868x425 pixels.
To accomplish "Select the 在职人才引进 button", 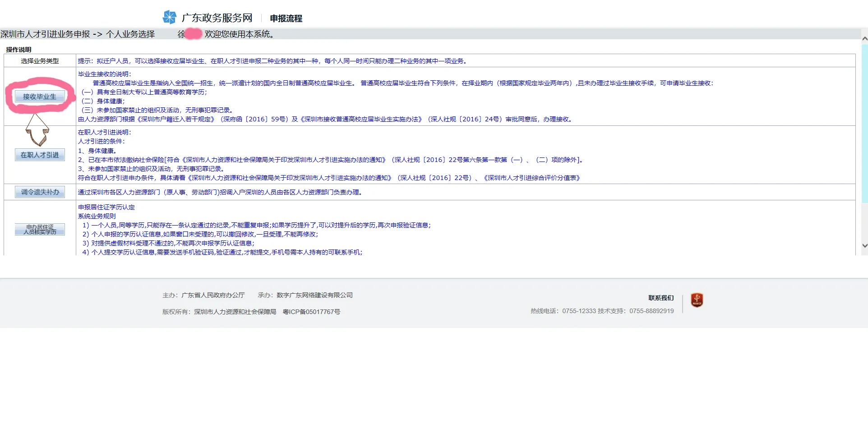I will pos(40,155).
